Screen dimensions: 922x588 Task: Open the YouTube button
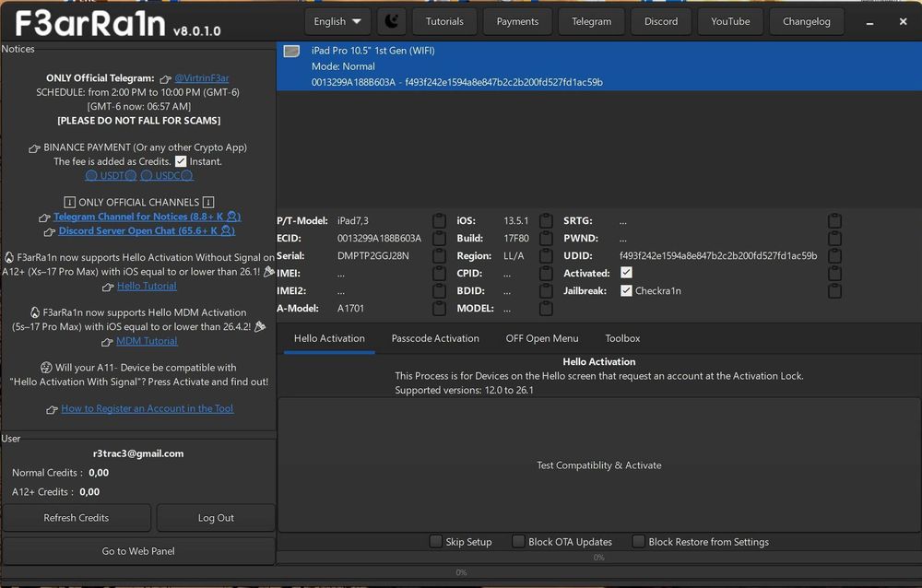730,22
